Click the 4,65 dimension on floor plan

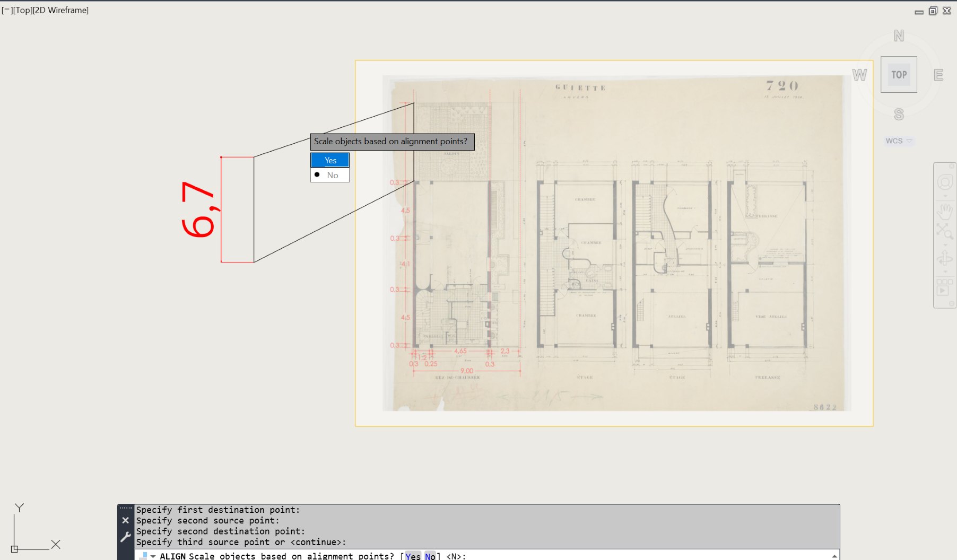(x=460, y=351)
